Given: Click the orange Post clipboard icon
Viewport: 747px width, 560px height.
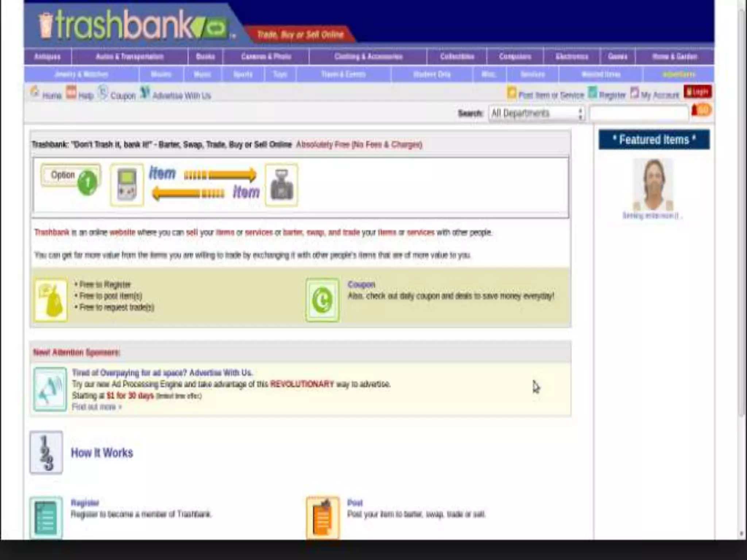Looking at the screenshot, I should tap(322, 518).
